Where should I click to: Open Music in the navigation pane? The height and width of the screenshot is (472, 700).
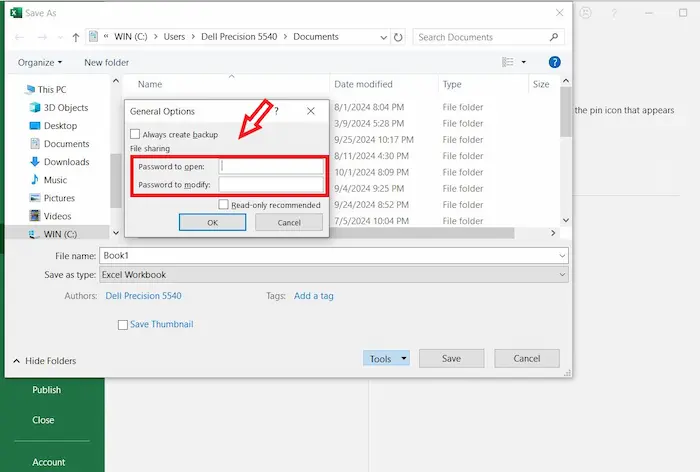click(x=48, y=180)
